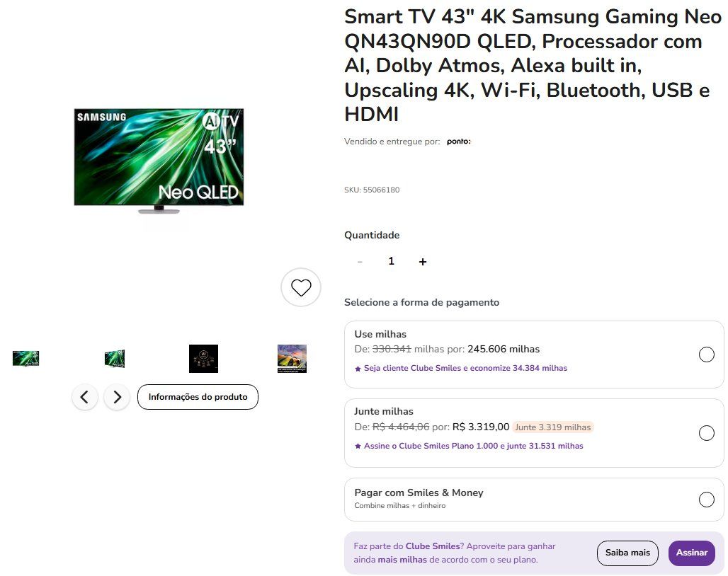The image size is (728, 576).
Task: Click the quantity value field
Action: 392,261
